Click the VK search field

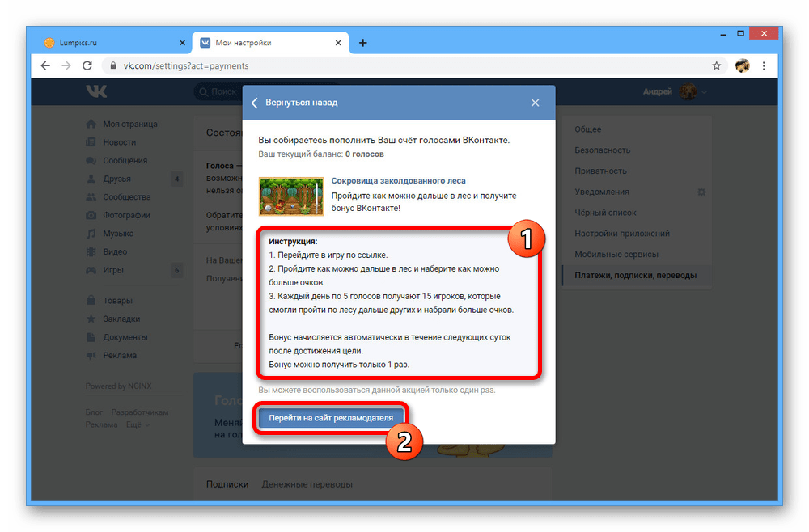pyautogui.click(x=218, y=91)
